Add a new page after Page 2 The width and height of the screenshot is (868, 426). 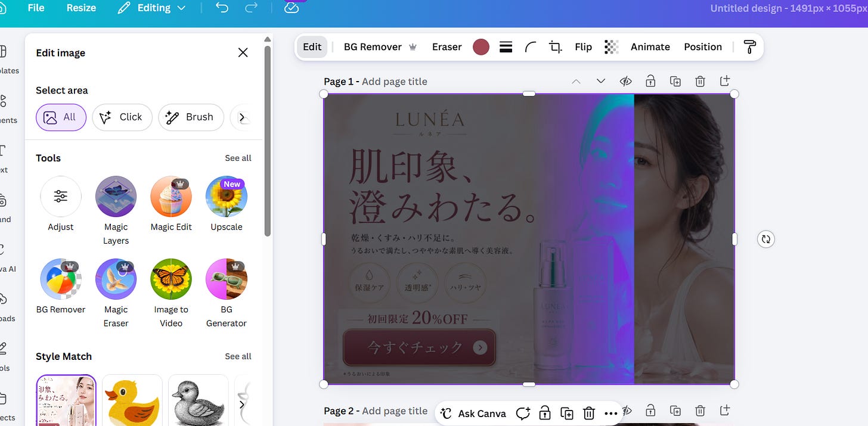725,411
